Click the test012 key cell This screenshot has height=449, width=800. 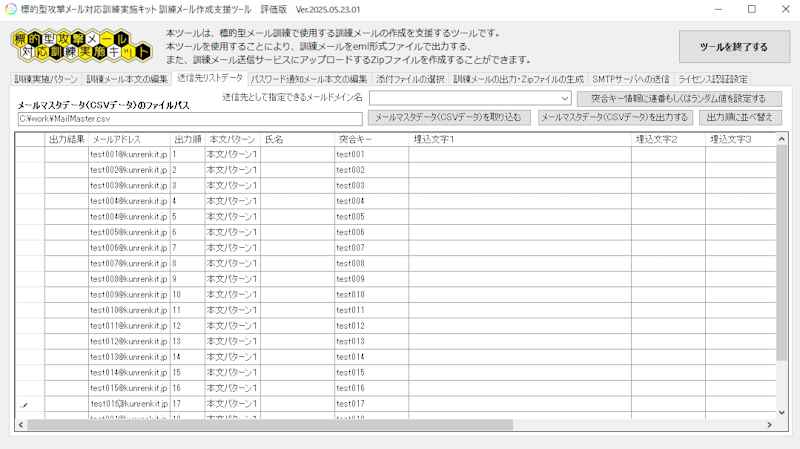(371, 326)
